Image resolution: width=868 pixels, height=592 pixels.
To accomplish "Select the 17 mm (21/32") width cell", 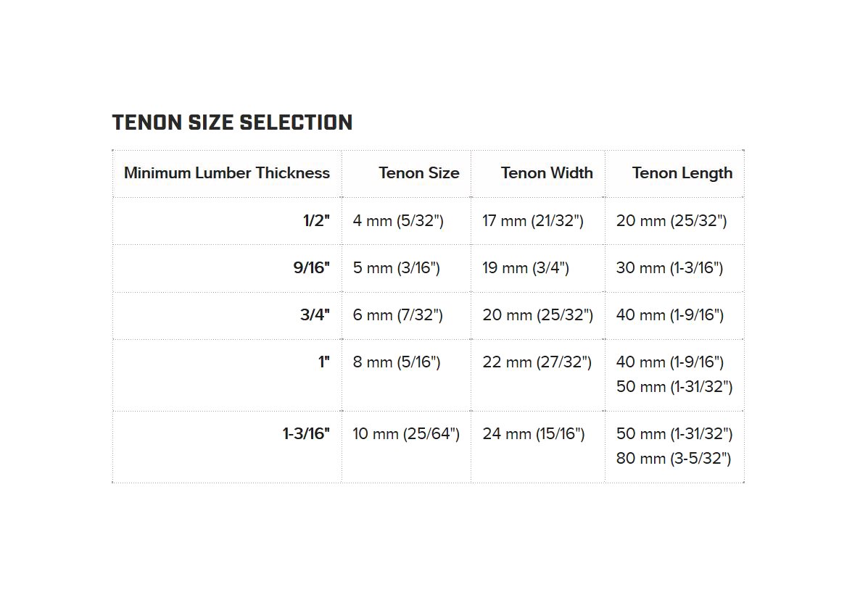I will (x=533, y=221).
